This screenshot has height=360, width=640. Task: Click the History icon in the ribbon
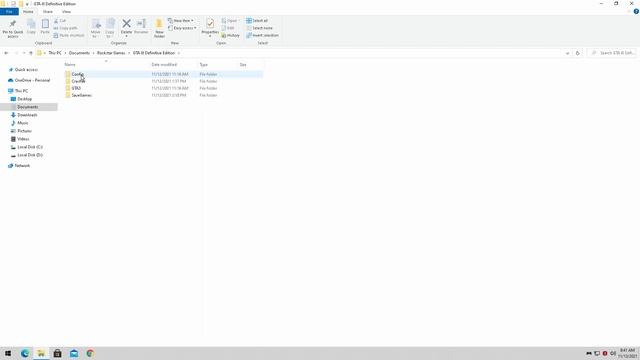pyautogui.click(x=231, y=36)
